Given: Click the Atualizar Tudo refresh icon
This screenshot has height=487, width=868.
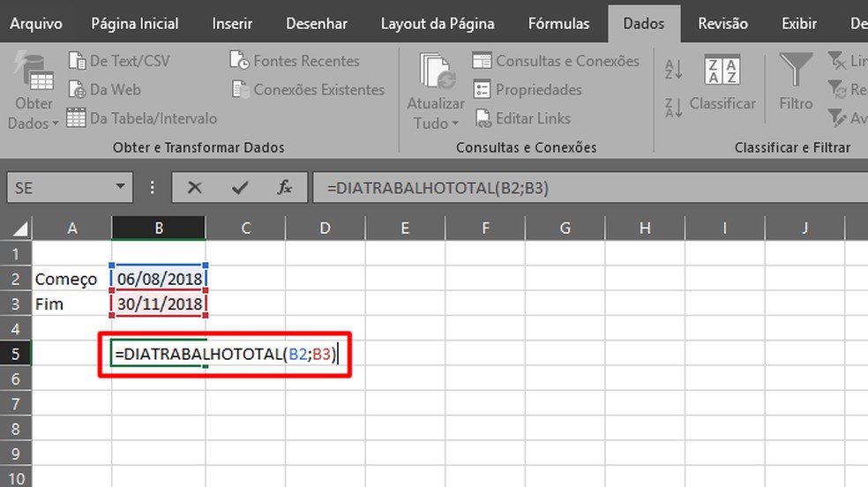Looking at the screenshot, I should coord(437,72).
